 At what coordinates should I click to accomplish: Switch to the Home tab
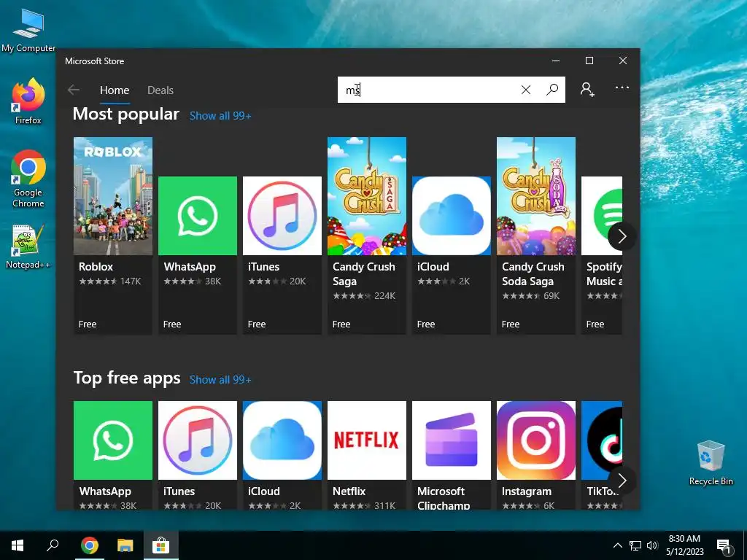[115, 90]
